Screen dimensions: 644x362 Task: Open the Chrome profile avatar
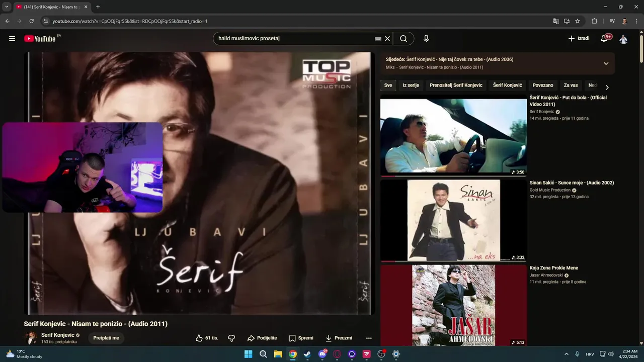[x=624, y=21]
